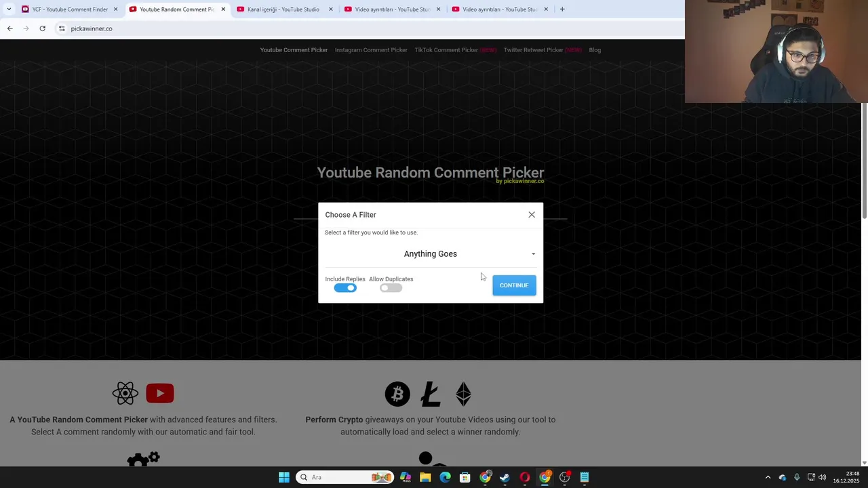The height and width of the screenshot is (488, 868).
Task: Open OBS Studio from the taskbar
Action: coord(565,477)
